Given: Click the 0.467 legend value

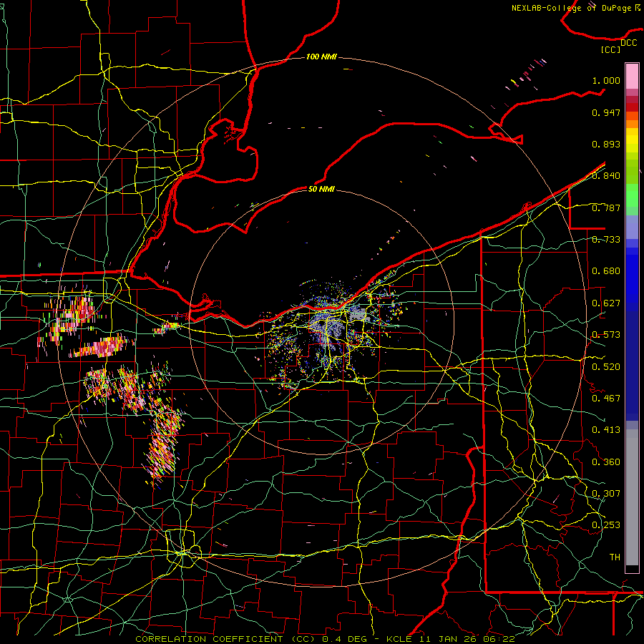Looking at the screenshot, I should [x=606, y=399].
